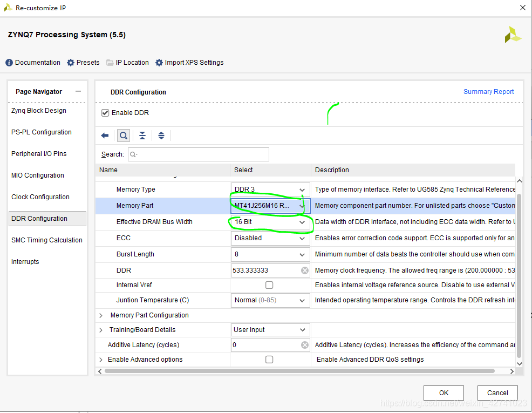This screenshot has width=532, height=413.
Task: Close the Re-customize IP dialog
Action: click(523, 8)
